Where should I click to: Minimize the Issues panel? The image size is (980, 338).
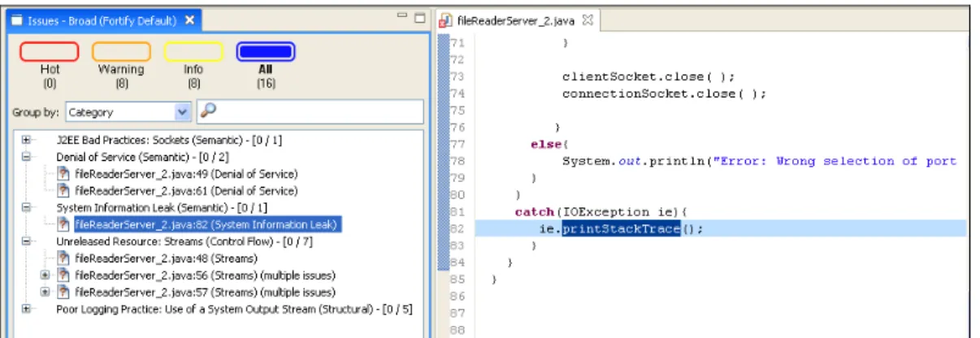click(402, 16)
